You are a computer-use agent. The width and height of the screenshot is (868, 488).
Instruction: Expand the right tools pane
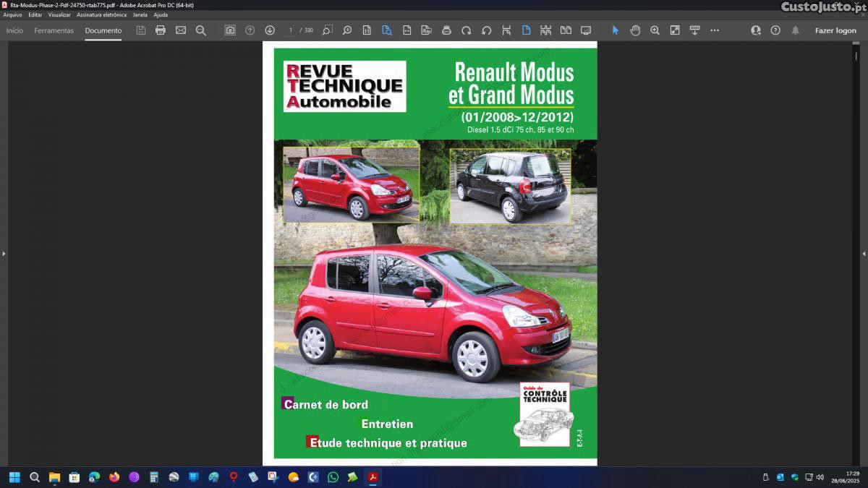(864, 254)
